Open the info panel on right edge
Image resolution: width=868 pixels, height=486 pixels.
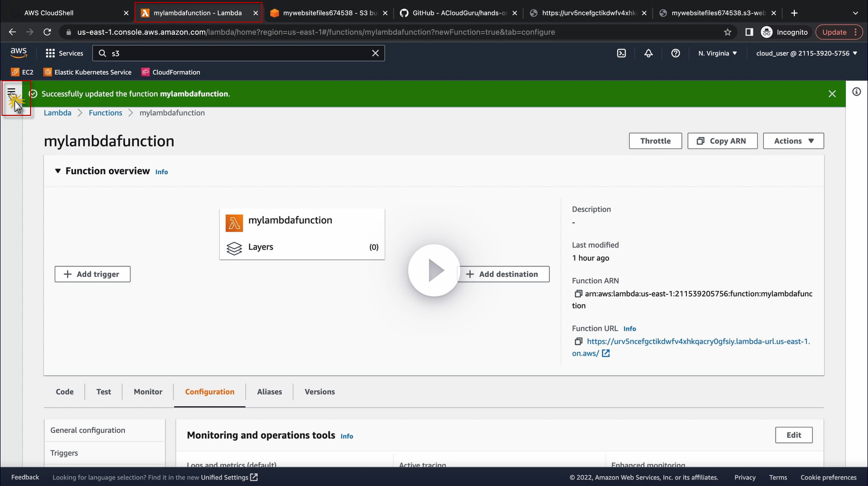(856, 92)
